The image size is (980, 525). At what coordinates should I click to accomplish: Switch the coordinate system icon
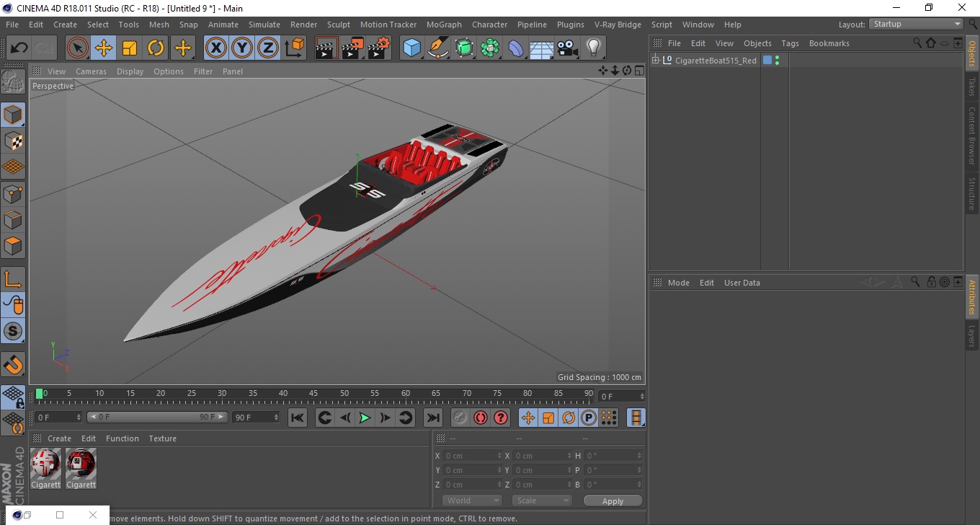click(x=294, y=48)
